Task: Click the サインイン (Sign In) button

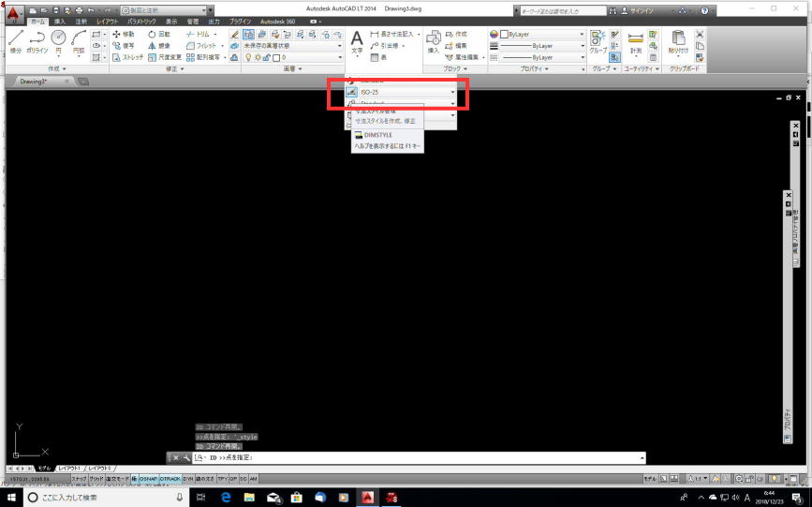Action: 638,10
